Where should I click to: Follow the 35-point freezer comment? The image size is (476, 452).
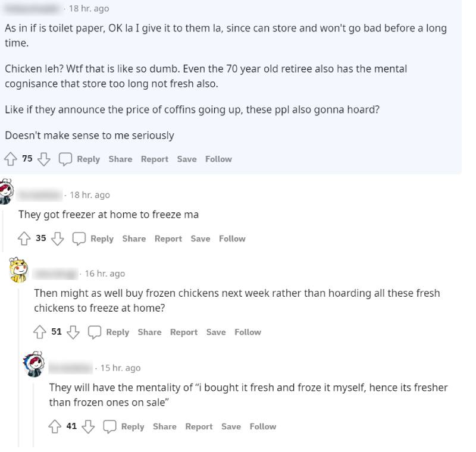pos(232,238)
